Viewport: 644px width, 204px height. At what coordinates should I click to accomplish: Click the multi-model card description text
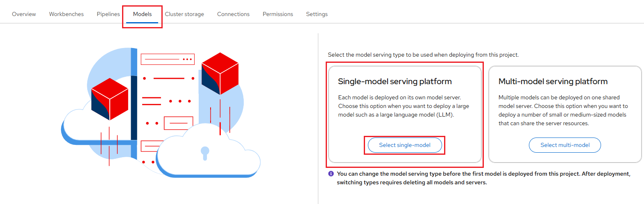[562, 110]
